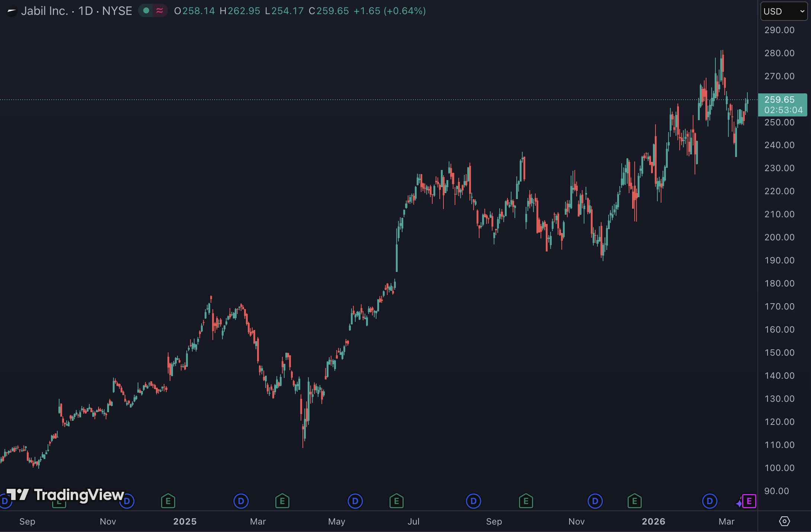
Task: Click earnings marker in late September 2025
Action: (526, 501)
